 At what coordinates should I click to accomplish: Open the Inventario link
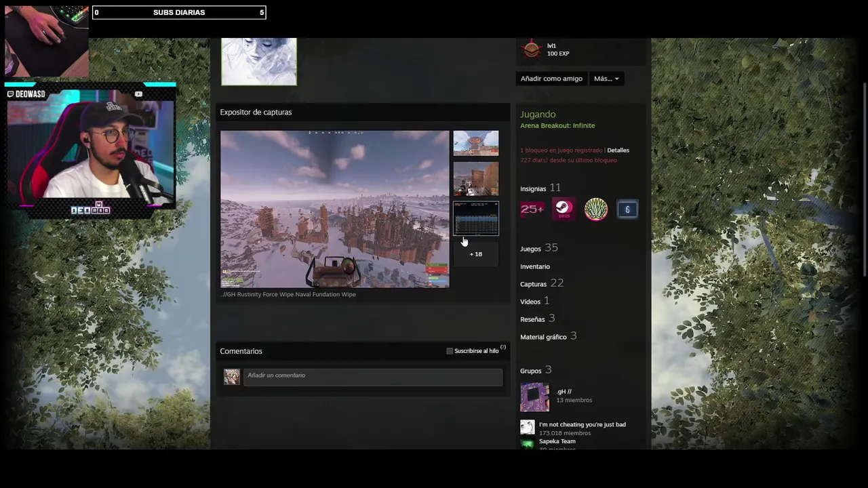[x=535, y=266]
